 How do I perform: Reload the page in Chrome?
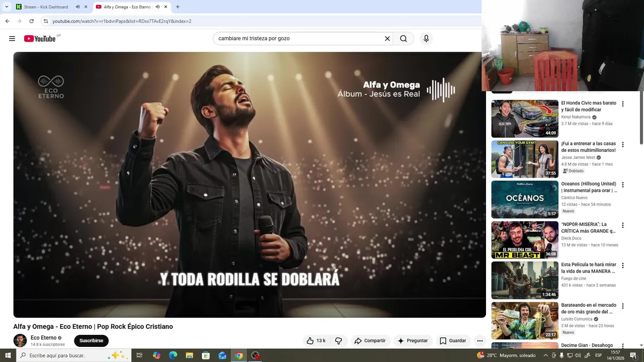tap(31, 21)
